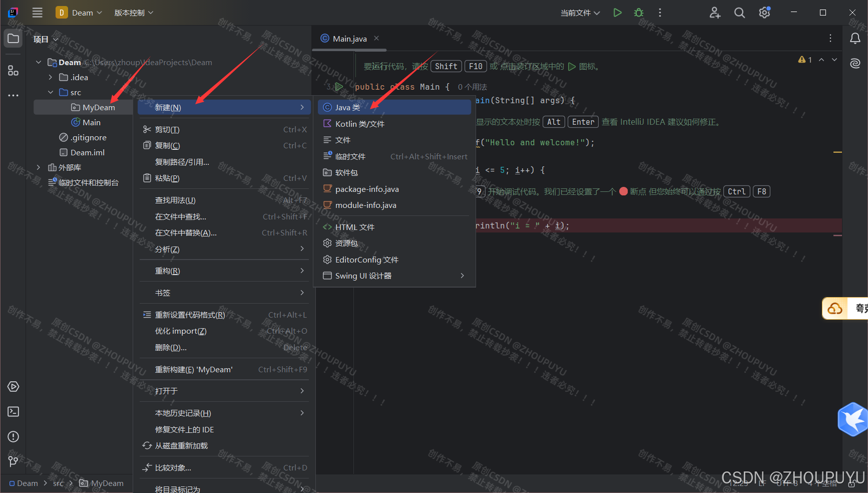The width and height of the screenshot is (868, 493).
Task: Run the current file with the green play icon
Action: point(617,13)
